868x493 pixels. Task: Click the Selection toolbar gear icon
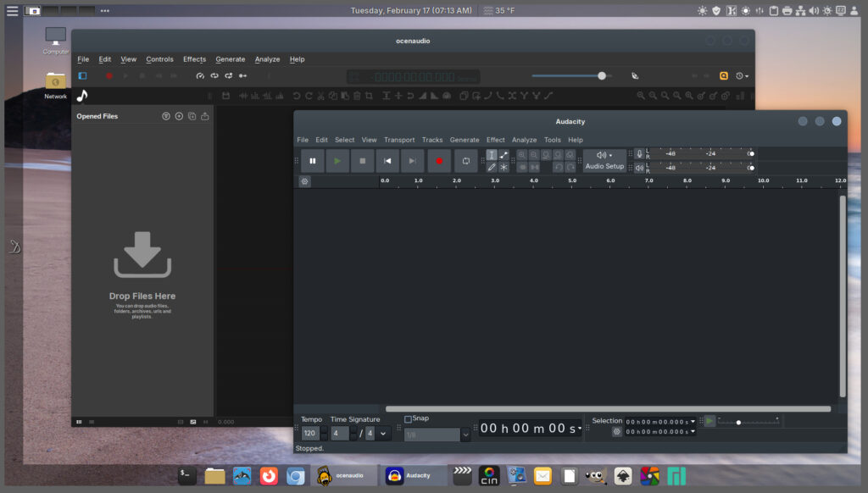[x=617, y=431]
